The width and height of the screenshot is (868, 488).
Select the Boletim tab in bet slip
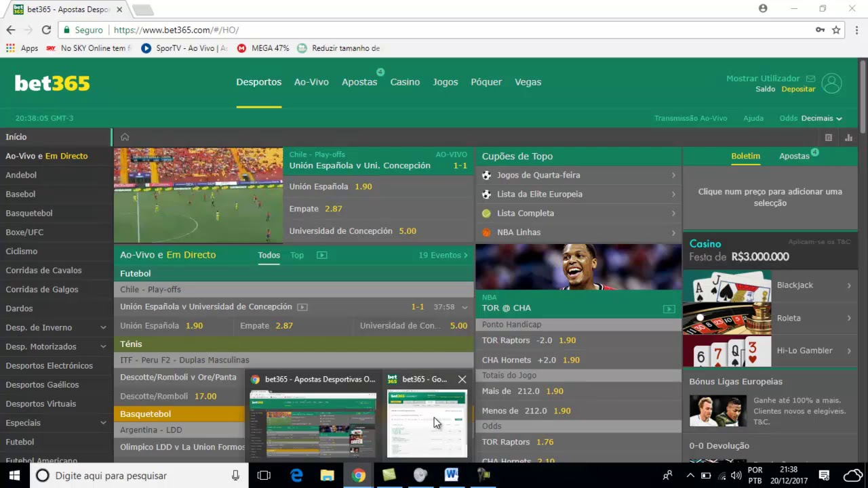pyautogui.click(x=745, y=156)
